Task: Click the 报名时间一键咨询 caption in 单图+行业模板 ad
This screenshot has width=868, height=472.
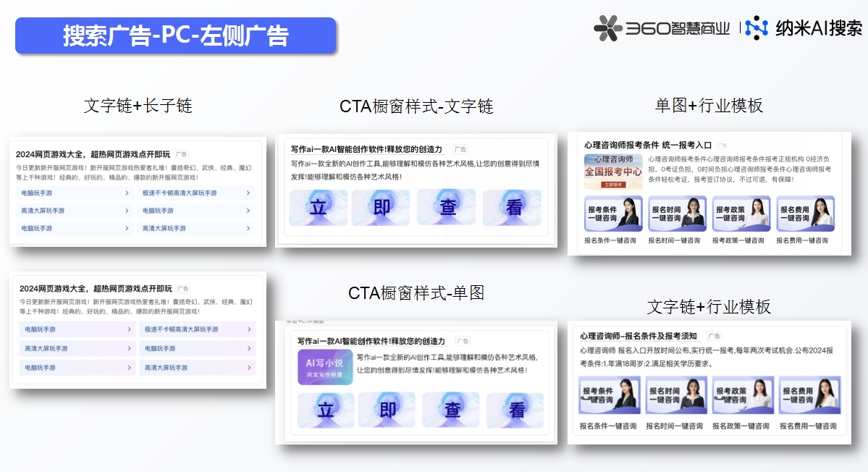Action: [674, 240]
